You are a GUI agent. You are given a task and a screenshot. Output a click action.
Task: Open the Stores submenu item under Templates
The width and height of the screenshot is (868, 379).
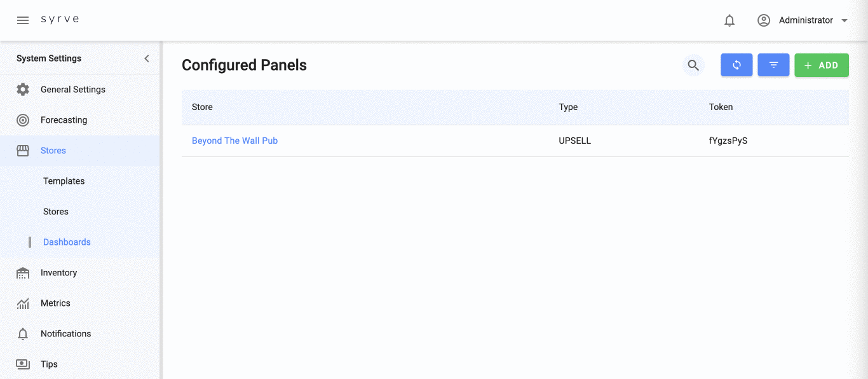pyautogui.click(x=56, y=212)
